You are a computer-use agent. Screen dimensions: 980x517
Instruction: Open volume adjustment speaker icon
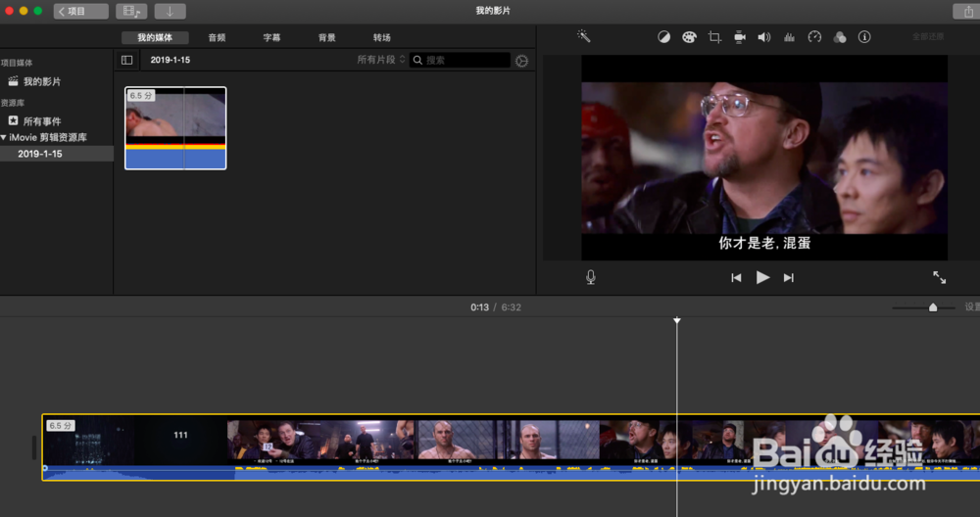pos(764,37)
